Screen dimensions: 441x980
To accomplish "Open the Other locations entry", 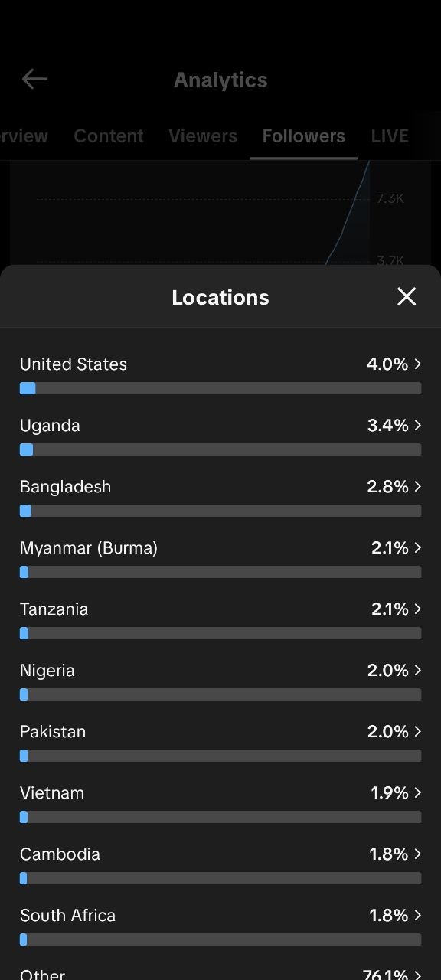I will point(220,972).
